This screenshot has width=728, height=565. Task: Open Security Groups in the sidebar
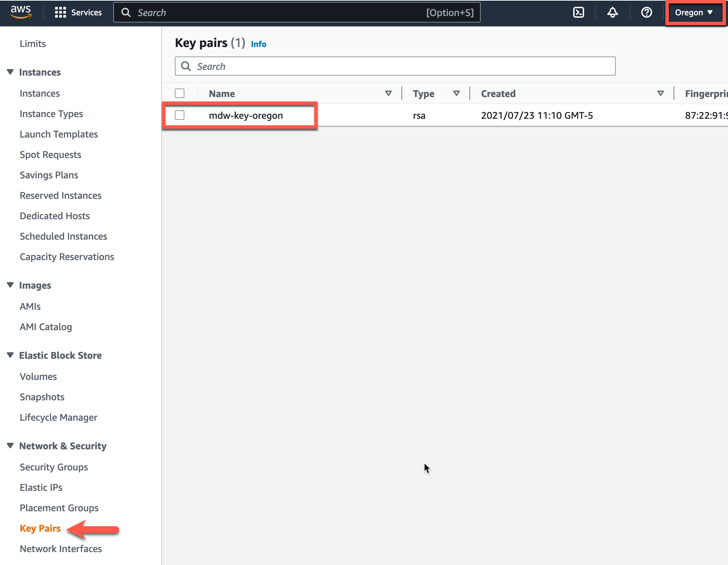point(54,467)
